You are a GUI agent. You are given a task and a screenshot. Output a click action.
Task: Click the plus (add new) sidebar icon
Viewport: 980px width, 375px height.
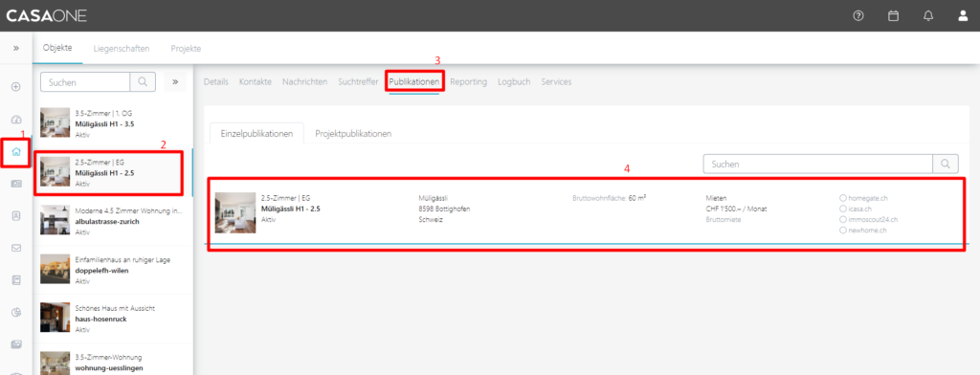tap(16, 86)
